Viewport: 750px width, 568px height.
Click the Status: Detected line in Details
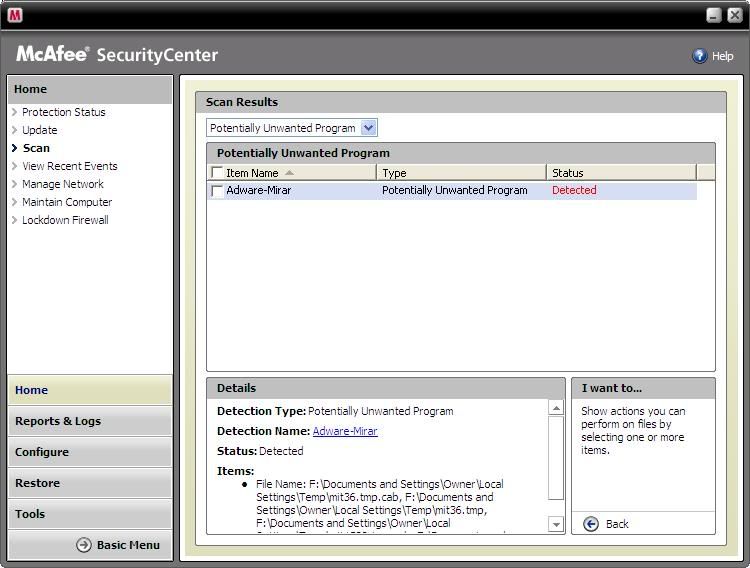[260, 451]
